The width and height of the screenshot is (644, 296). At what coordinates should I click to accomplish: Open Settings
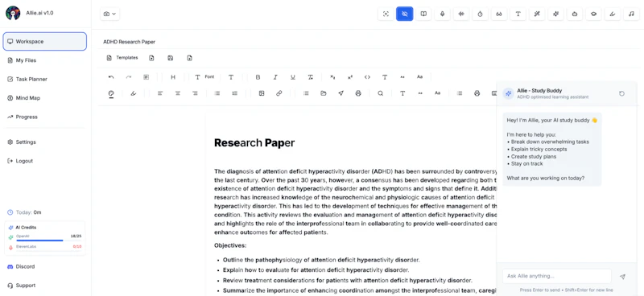coord(45,142)
